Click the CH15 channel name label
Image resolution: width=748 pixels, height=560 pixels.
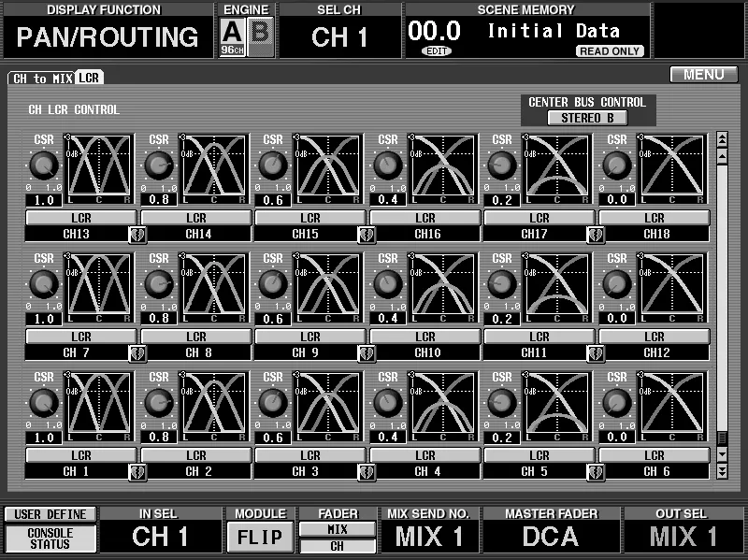coord(306,235)
